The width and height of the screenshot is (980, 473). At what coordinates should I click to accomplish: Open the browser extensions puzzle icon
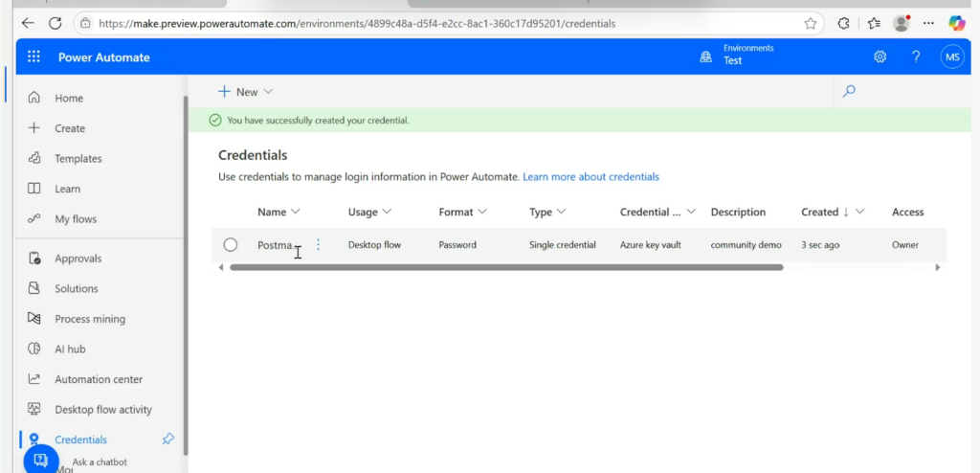pos(844,24)
